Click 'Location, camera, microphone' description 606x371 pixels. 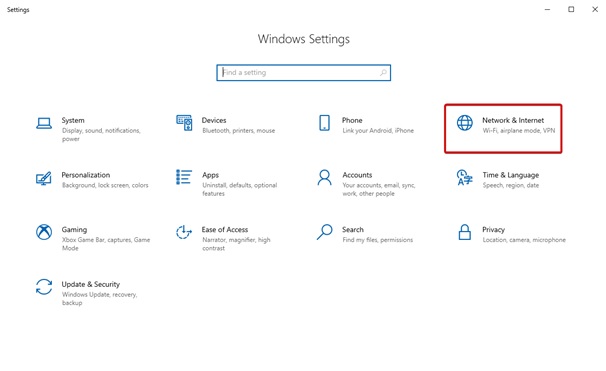524,240
